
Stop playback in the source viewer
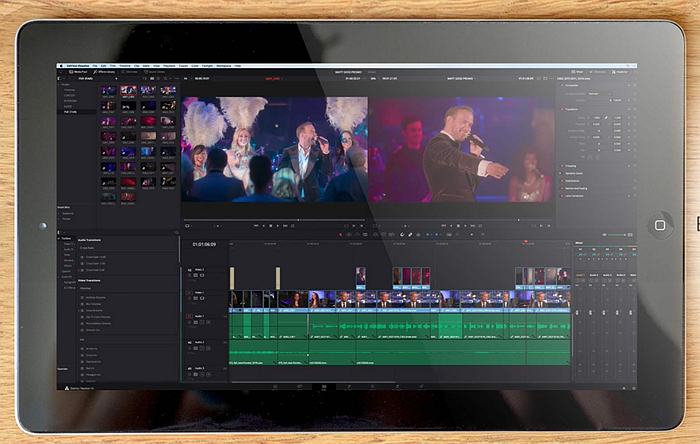[271, 226]
